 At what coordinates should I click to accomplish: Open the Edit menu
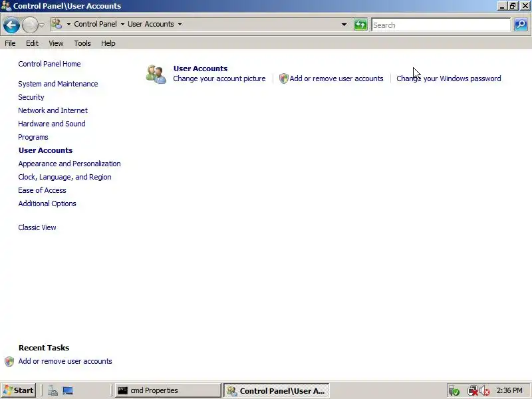32,43
